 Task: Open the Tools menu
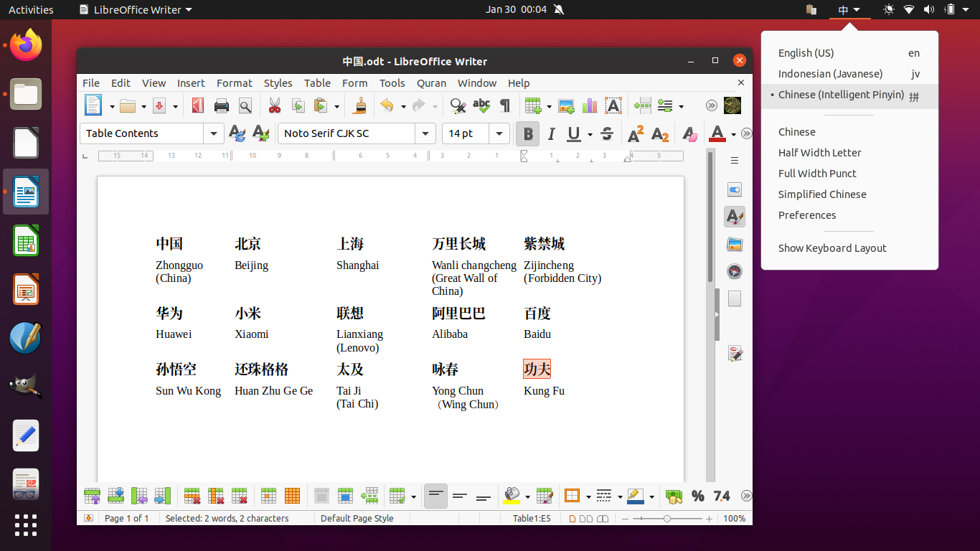(392, 83)
